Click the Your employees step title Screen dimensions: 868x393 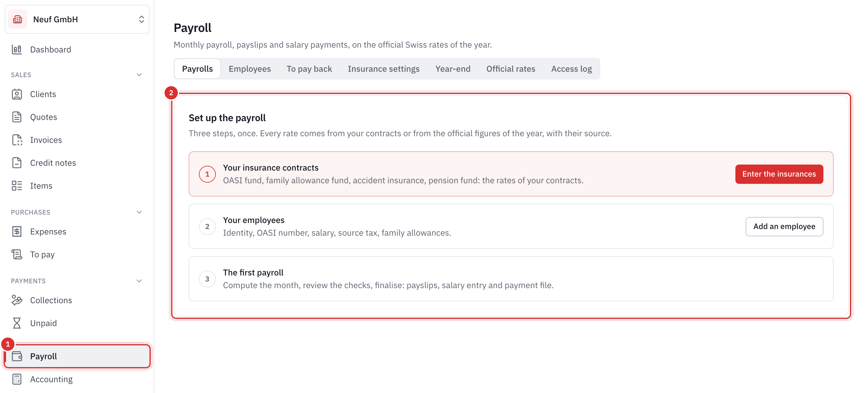(x=254, y=220)
